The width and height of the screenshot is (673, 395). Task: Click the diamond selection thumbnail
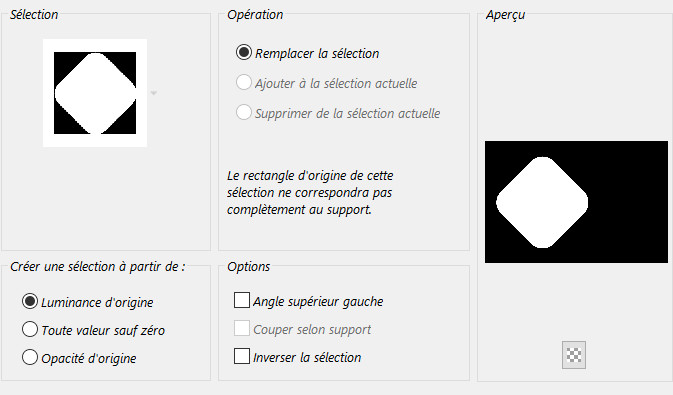95,93
